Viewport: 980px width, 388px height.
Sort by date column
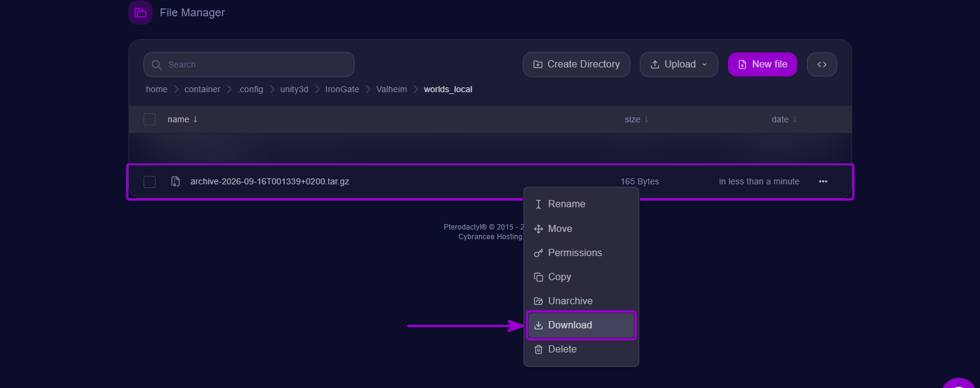point(784,119)
